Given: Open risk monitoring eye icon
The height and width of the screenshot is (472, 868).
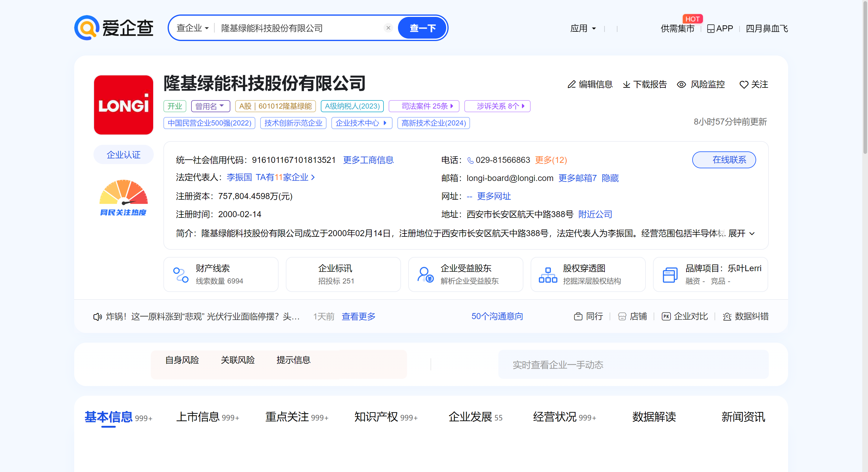Looking at the screenshot, I should pyautogui.click(x=681, y=84).
